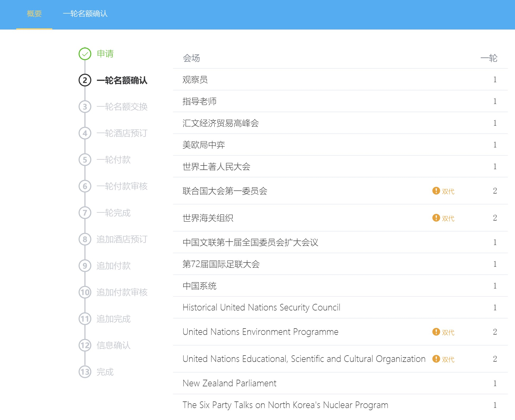Select the 一轮付款审核 step label
This screenshot has width=515, height=420.
click(x=122, y=186)
